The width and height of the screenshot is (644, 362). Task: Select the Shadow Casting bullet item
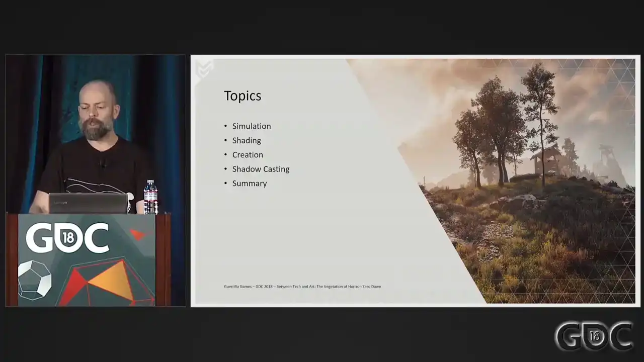coord(261,169)
